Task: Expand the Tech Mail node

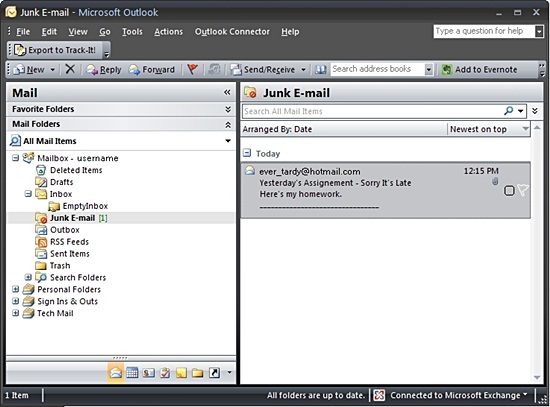Action: 15,313
